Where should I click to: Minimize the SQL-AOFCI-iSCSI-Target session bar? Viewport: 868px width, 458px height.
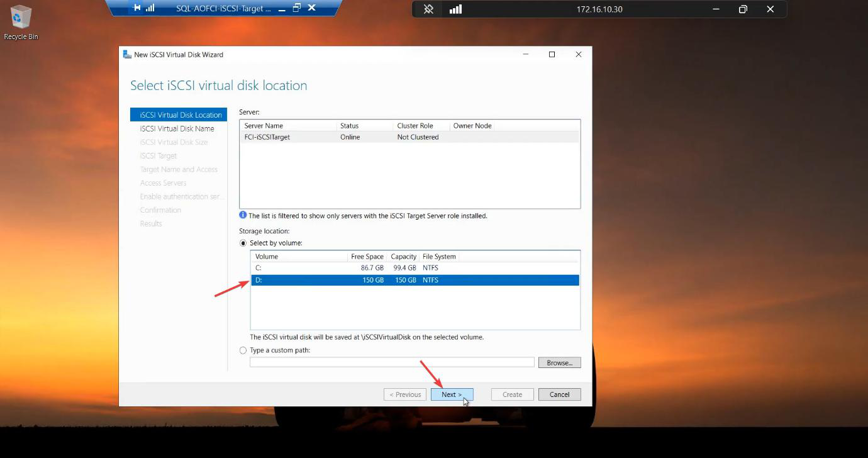(x=282, y=9)
